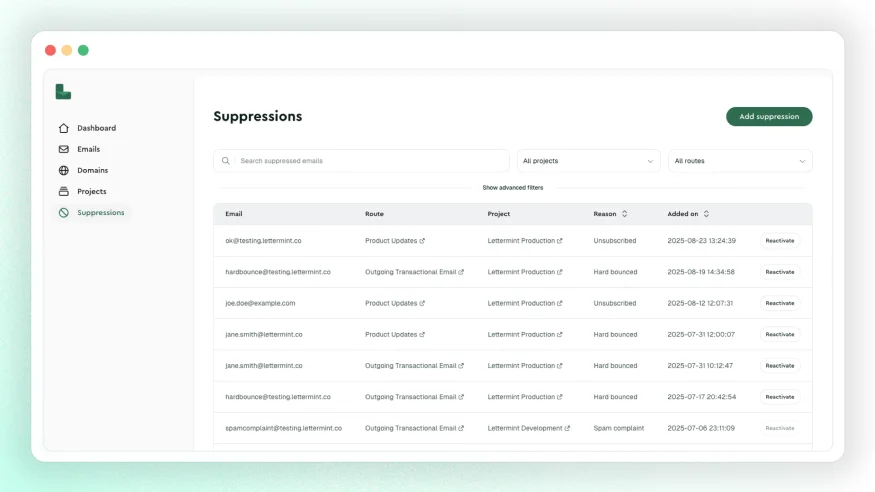This screenshot has width=875, height=492.
Task: Go to Emails in sidebar
Action: click(89, 149)
